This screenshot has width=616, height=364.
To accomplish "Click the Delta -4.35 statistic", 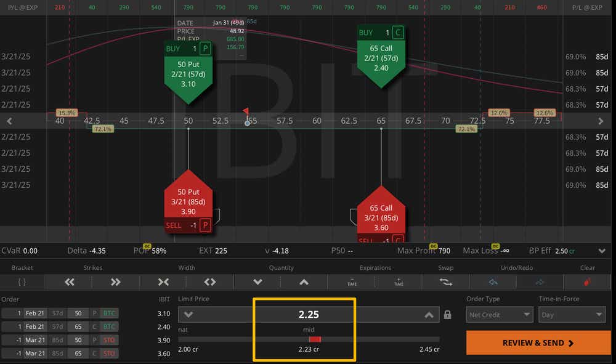I will pyautogui.click(x=86, y=251).
